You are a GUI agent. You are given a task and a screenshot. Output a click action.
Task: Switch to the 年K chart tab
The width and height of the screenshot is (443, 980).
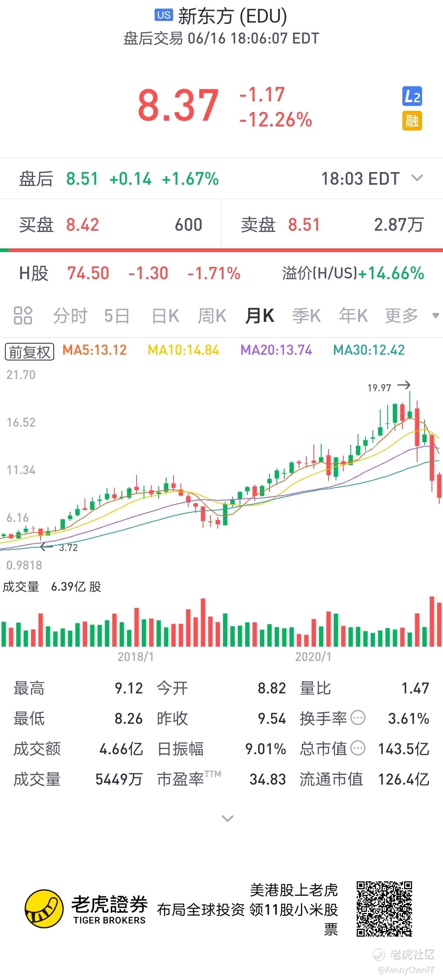pos(353,316)
